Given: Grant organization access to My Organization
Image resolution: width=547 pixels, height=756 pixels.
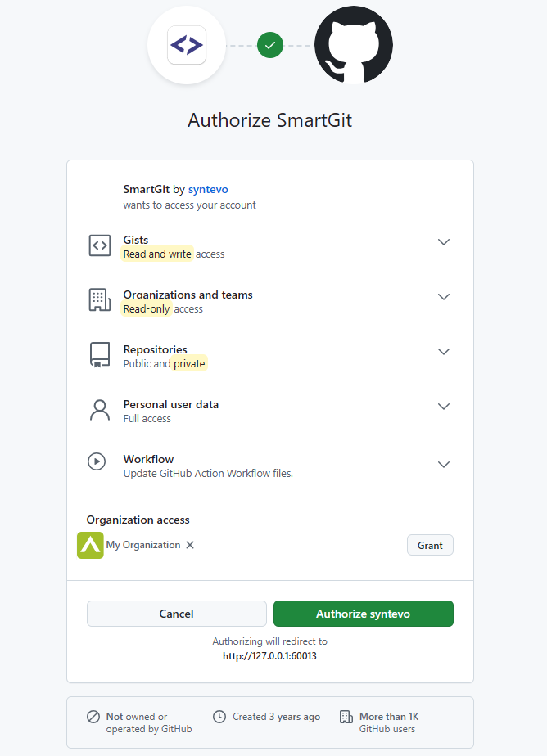Looking at the screenshot, I should click(x=430, y=544).
